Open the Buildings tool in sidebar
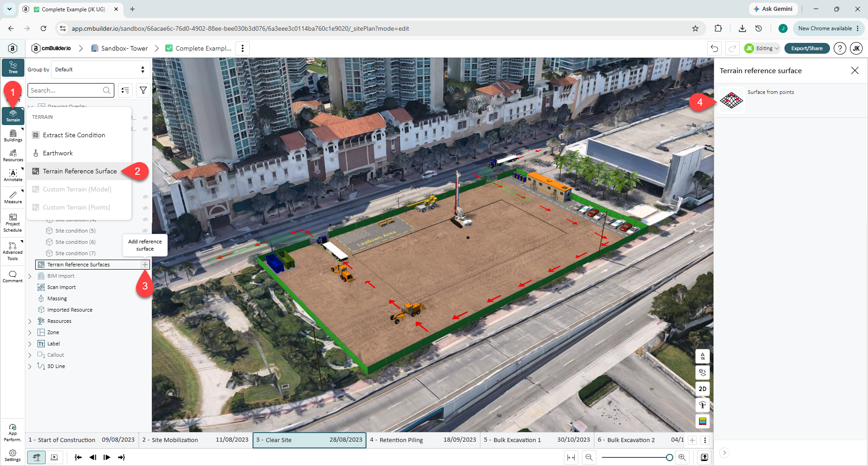The width and height of the screenshot is (868, 466). pyautogui.click(x=13, y=135)
